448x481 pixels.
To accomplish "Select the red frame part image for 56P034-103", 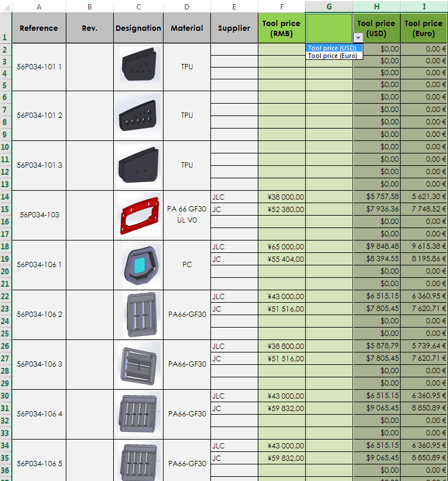I will 138,214.
